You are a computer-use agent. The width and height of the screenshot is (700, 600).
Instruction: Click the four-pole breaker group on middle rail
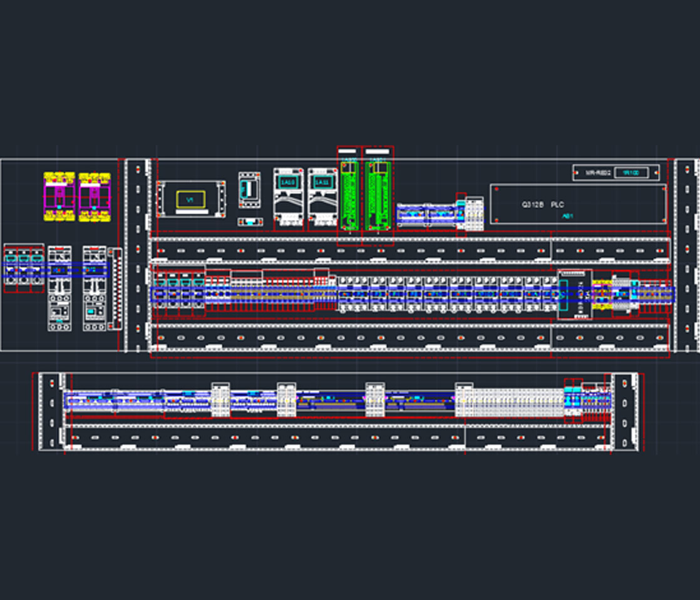pyautogui.click(x=179, y=290)
